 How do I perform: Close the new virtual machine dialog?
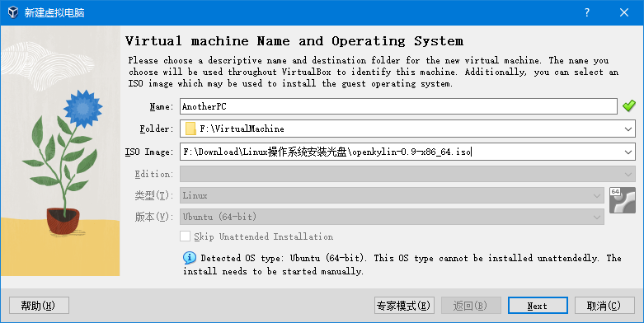click(624, 12)
